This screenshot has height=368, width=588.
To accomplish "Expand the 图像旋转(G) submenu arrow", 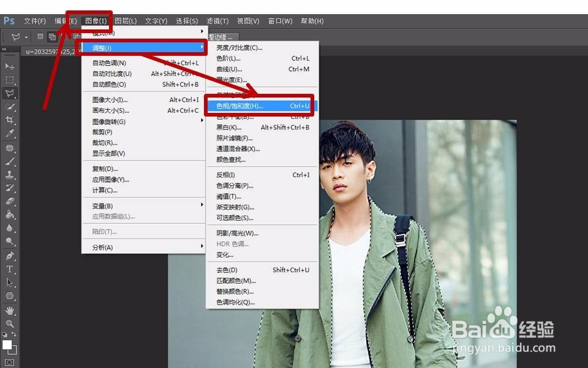I will click(x=202, y=121).
